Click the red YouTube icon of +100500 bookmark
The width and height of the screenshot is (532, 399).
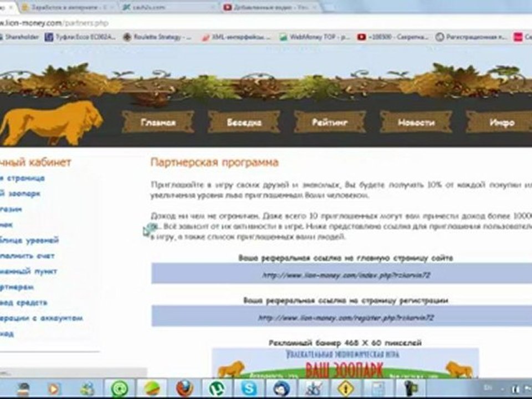pyautogui.click(x=362, y=37)
